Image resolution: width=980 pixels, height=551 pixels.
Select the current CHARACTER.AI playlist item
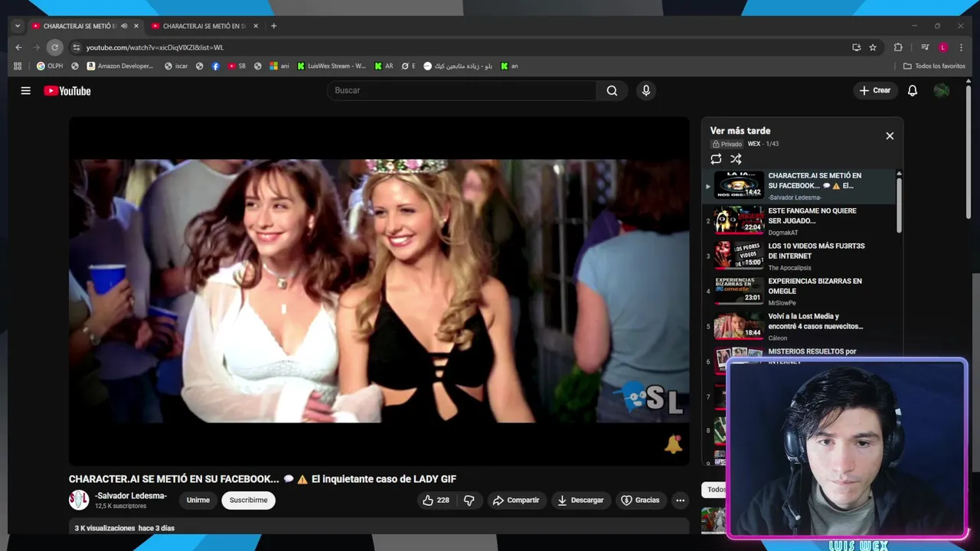(x=801, y=186)
